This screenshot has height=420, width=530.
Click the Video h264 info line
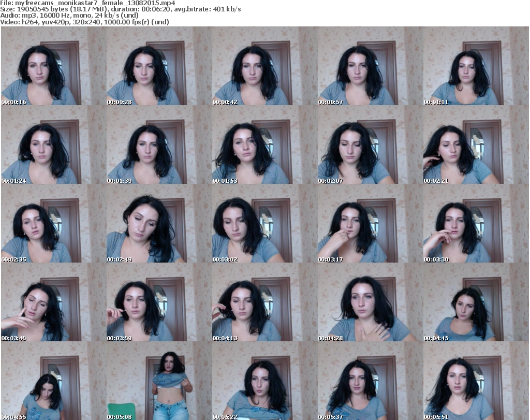pyautogui.click(x=84, y=22)
